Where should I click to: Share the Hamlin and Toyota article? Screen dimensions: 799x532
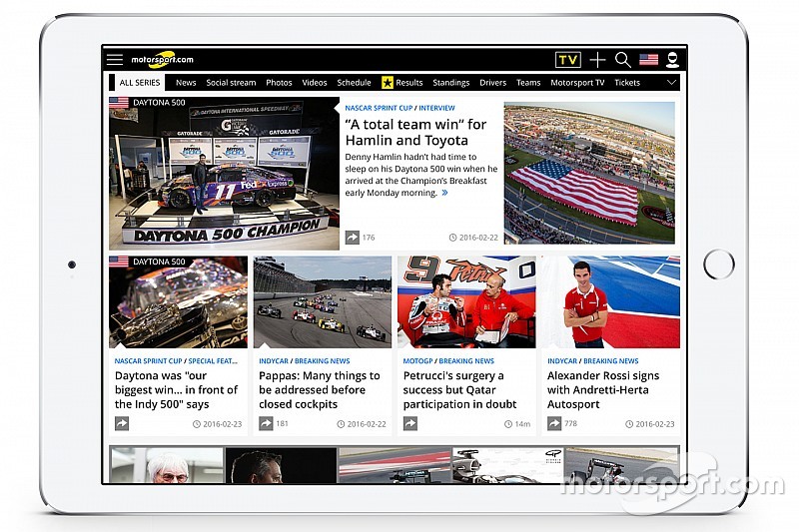click(x=353, y=238)
